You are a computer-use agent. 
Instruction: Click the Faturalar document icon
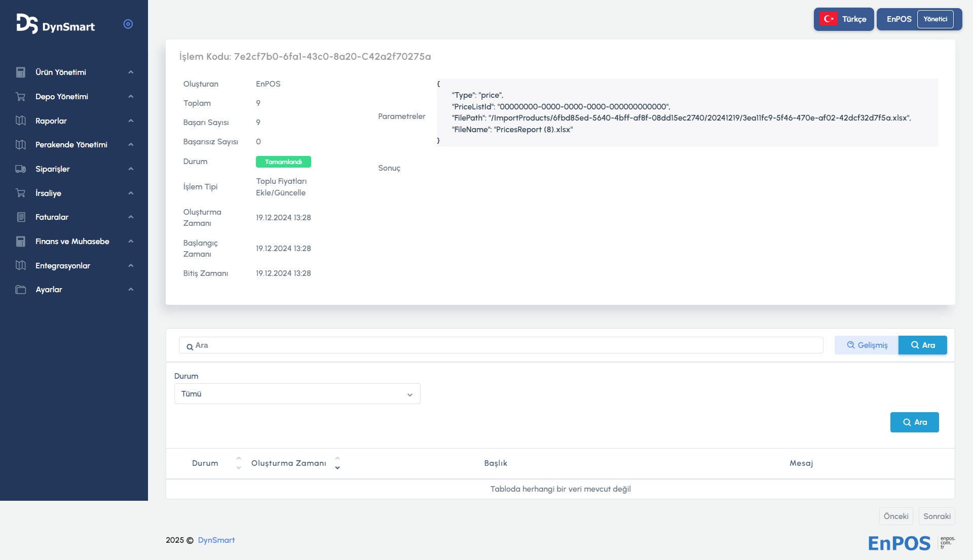pyautogui.click(x=21, y=217)
